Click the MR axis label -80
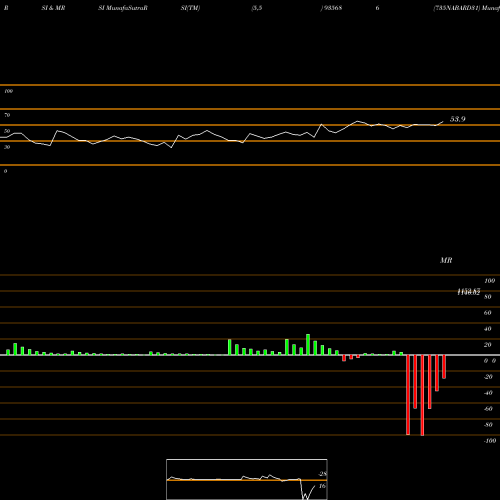The image size is (500, 500). 488,425
